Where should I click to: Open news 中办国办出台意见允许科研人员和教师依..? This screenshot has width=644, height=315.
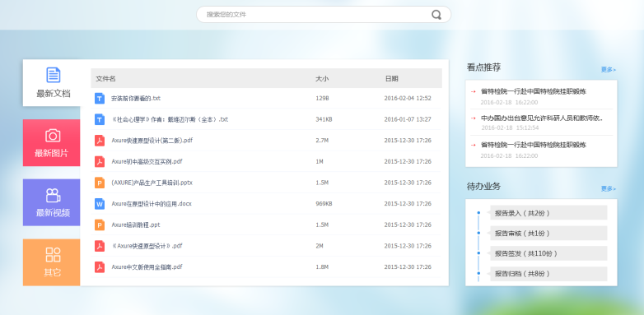pos(542,118)
